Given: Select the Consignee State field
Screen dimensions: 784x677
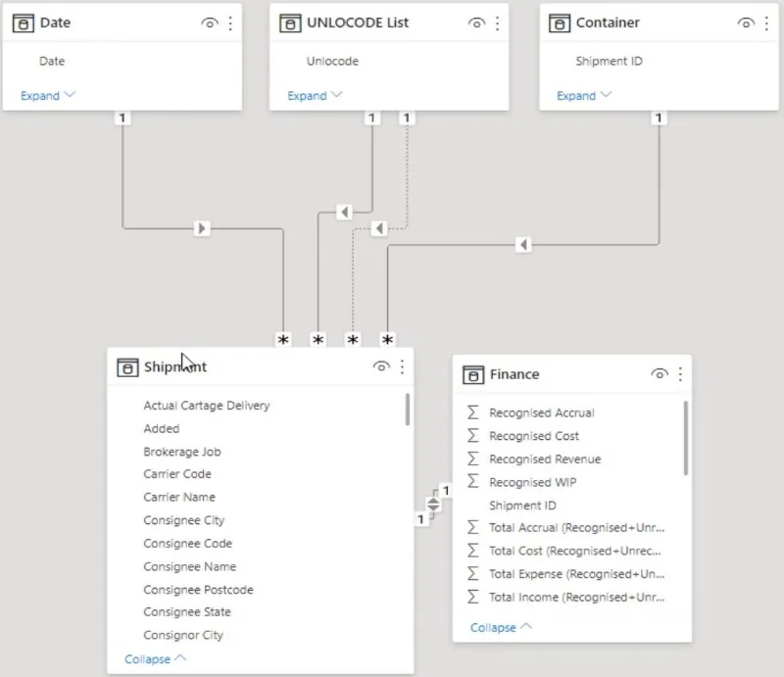Looking at the screenshot, I should [187, 612].
